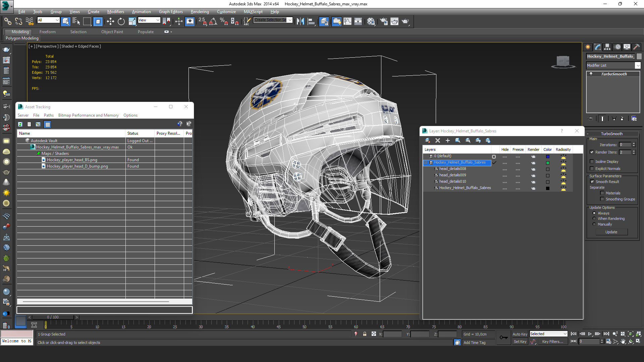644x362 pixels.
Task: Collapse the Hockey_Helmet_Buffalo_Sabres layer tree
Action: (x=426, y=163)
